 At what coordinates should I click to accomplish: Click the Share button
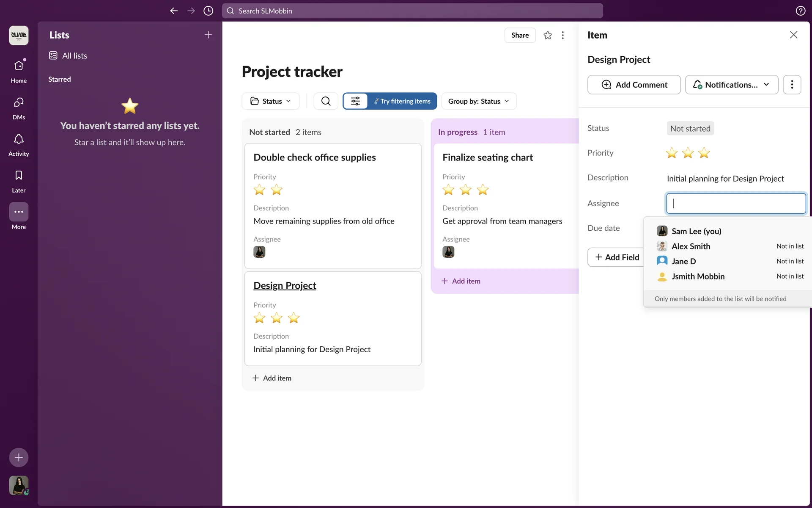tap(520, 35)
